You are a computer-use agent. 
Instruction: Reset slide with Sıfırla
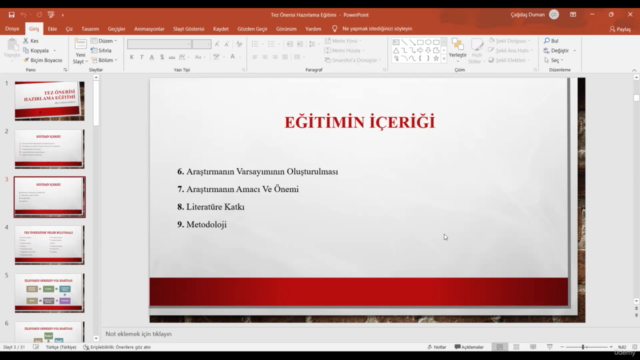pyautogui.click(x=101, y=51)
